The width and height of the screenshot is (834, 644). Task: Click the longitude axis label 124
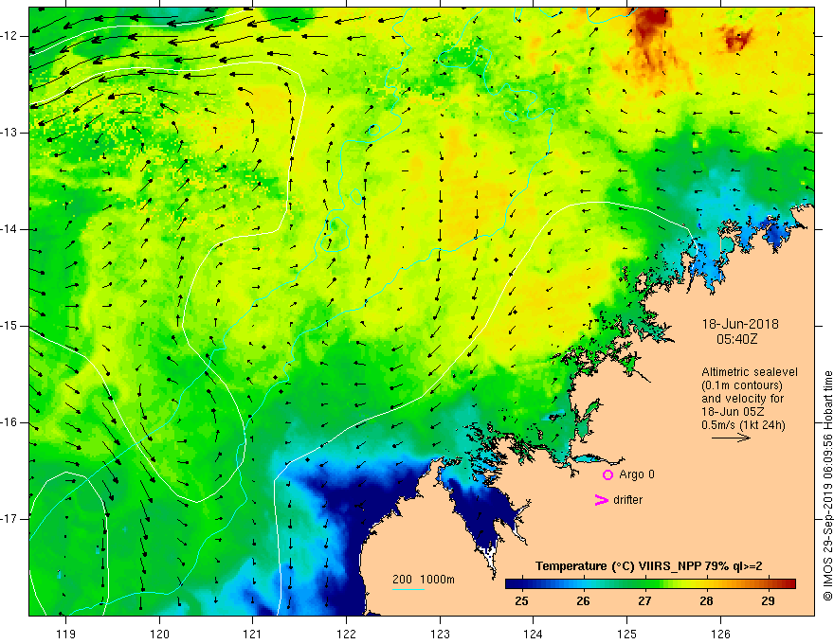(x=534, y=634)
